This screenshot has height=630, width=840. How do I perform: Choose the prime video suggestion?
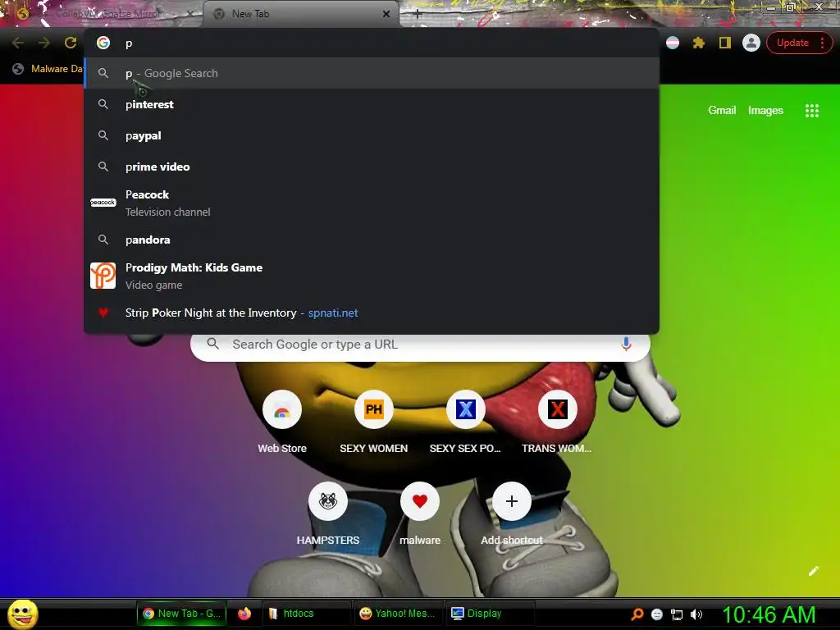(372, 167)
